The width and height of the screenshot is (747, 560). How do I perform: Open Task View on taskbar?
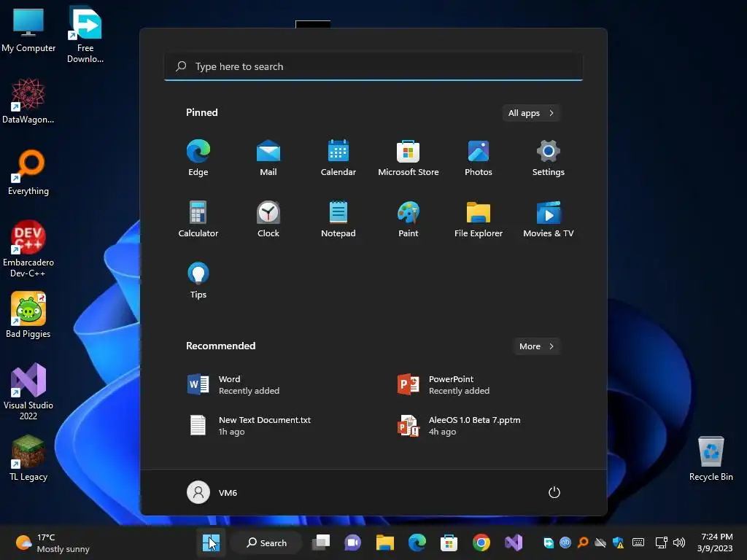321,542
